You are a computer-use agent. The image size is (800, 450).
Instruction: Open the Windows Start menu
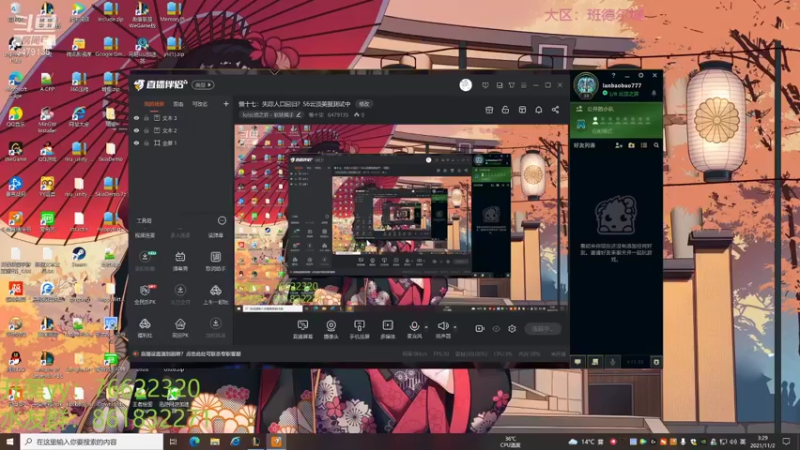coord(10,441)
